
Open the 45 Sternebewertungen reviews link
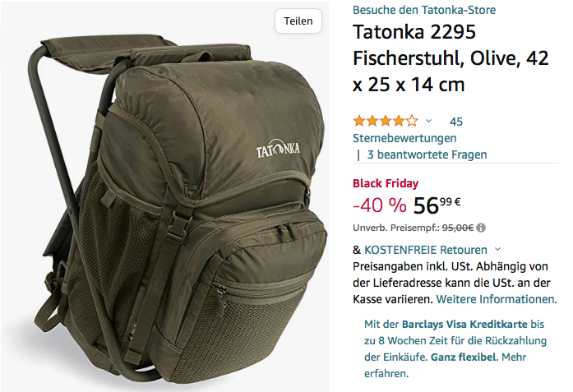click(408, 130)
